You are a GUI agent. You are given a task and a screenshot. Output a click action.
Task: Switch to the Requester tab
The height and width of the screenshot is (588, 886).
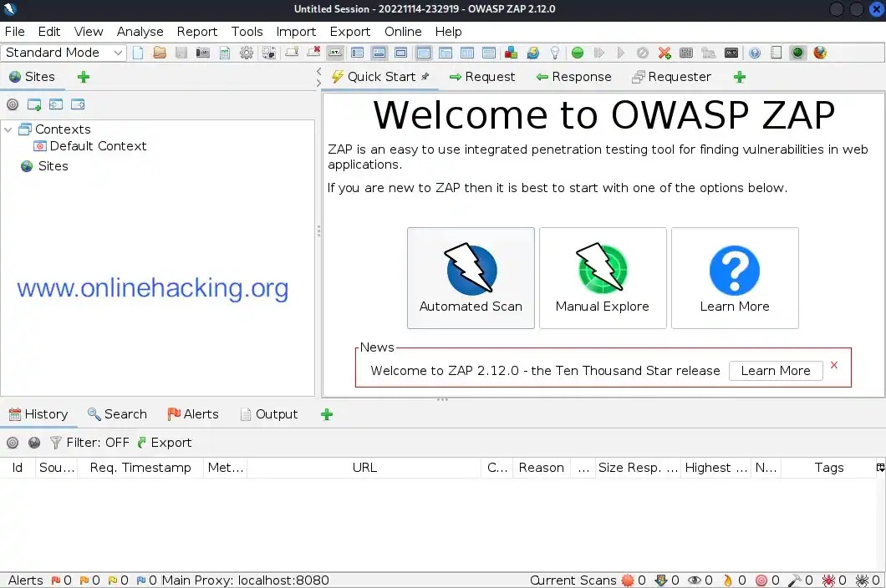[671, 77]
